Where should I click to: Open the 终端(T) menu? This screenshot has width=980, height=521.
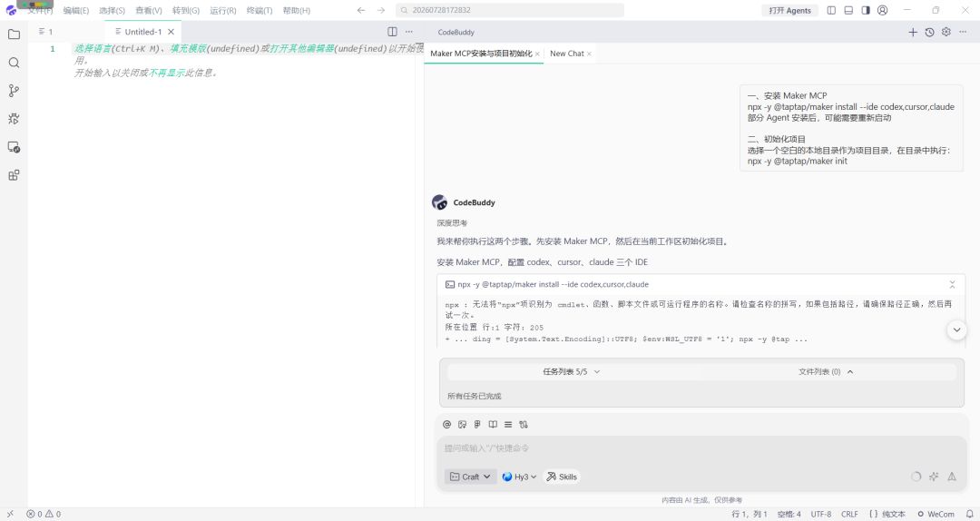pos(260,11)
